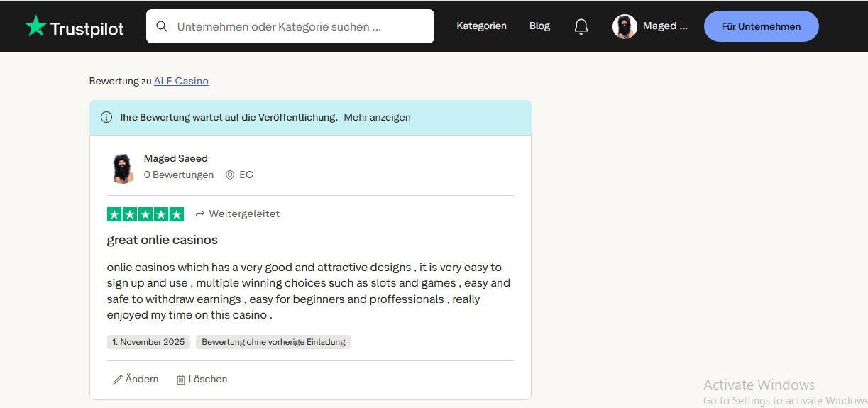Click the five-star rating graphic
This screenshot has height=408, width=868.
click(x=145, y=214)
